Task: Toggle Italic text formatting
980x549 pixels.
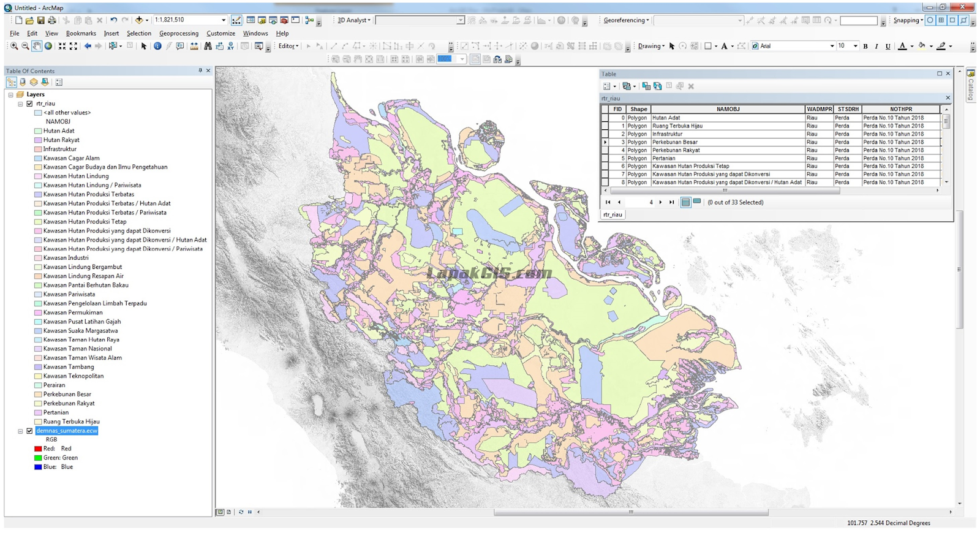Action: [x=876, y=46]
